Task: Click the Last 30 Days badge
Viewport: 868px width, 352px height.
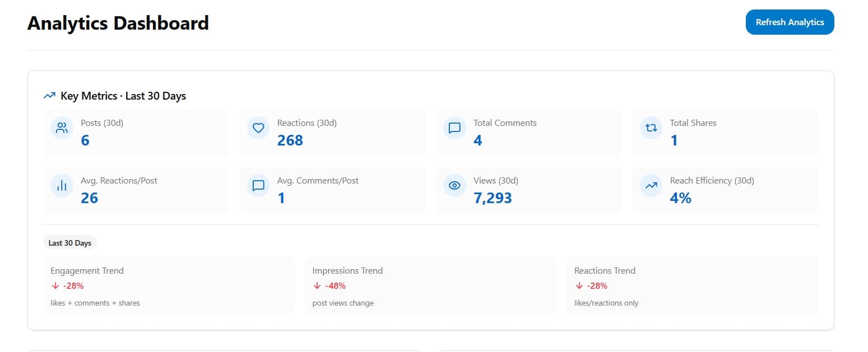Action: [x=69, y=242]
